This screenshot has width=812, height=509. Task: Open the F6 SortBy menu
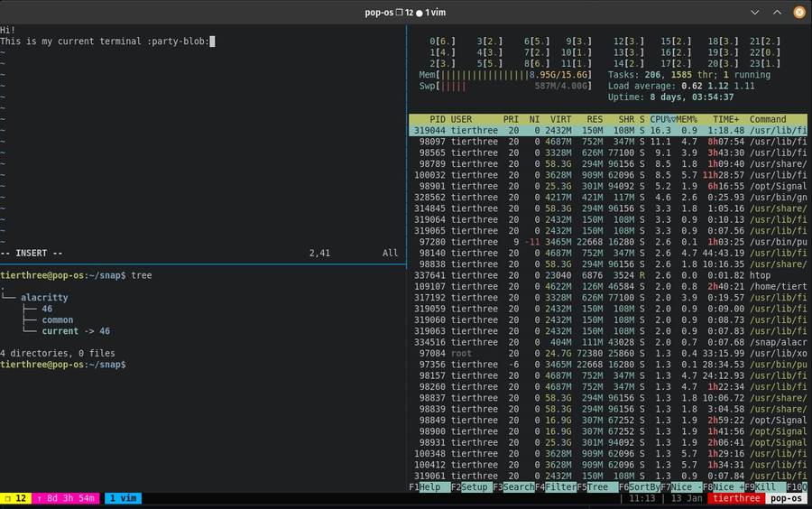coord(644,486)
